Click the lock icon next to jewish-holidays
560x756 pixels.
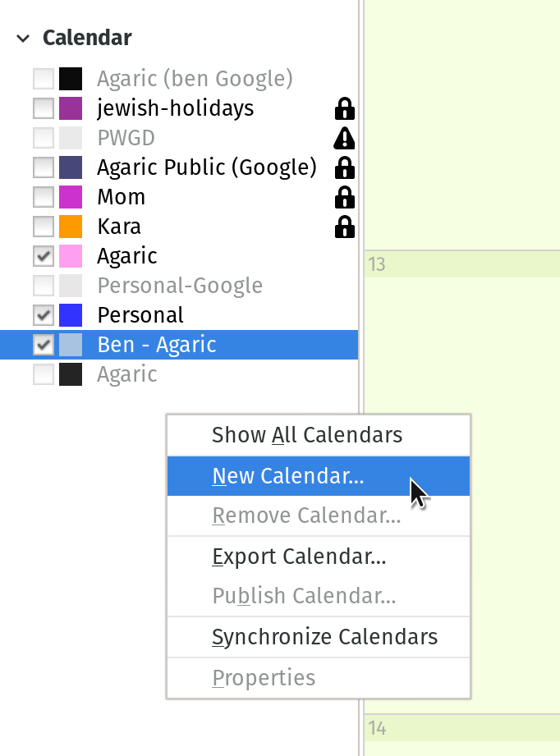pos(345,108)
